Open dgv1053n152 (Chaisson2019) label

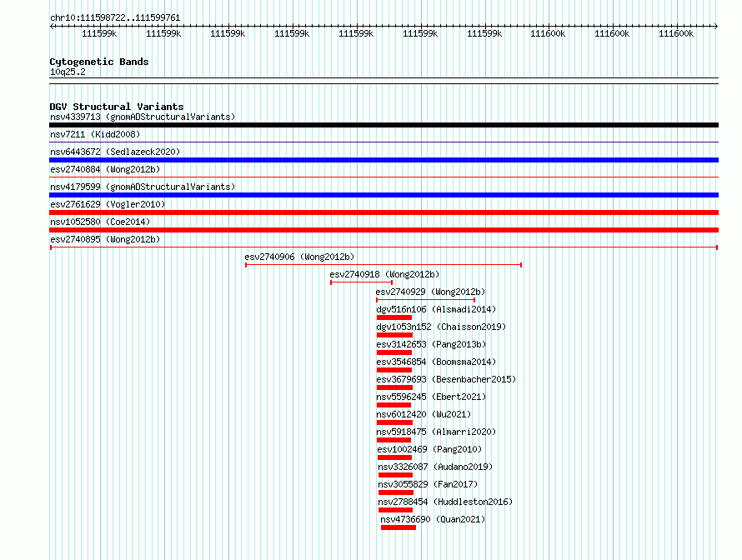pyautogui.click(x=441, y=327)
